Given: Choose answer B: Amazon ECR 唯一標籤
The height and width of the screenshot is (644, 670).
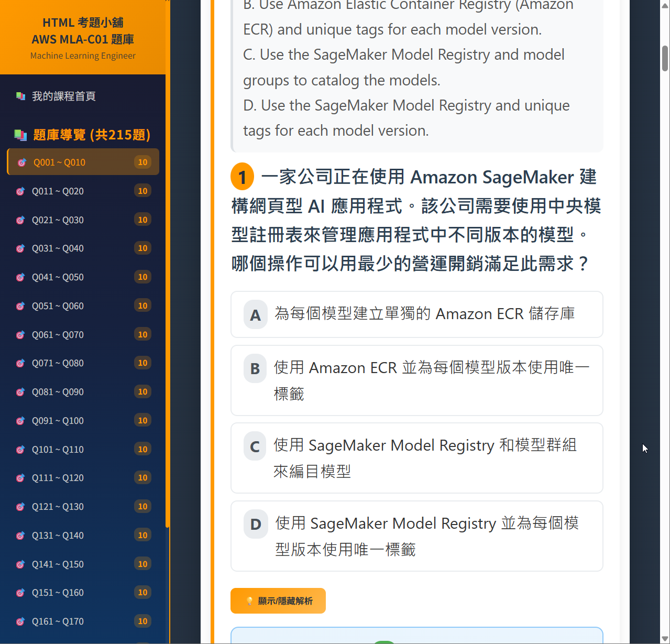Looking at the screenshot, I should coord(417,380).
